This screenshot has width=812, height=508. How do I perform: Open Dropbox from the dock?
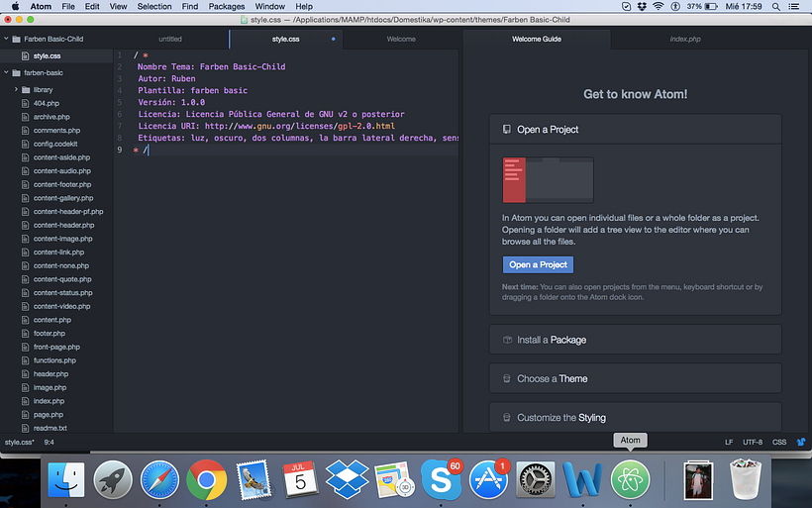tap(347, 479)
